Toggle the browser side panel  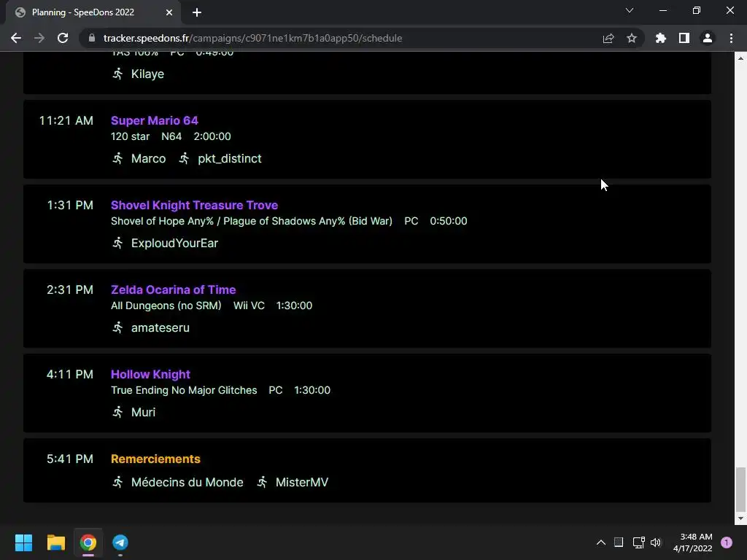pos(684,38)
